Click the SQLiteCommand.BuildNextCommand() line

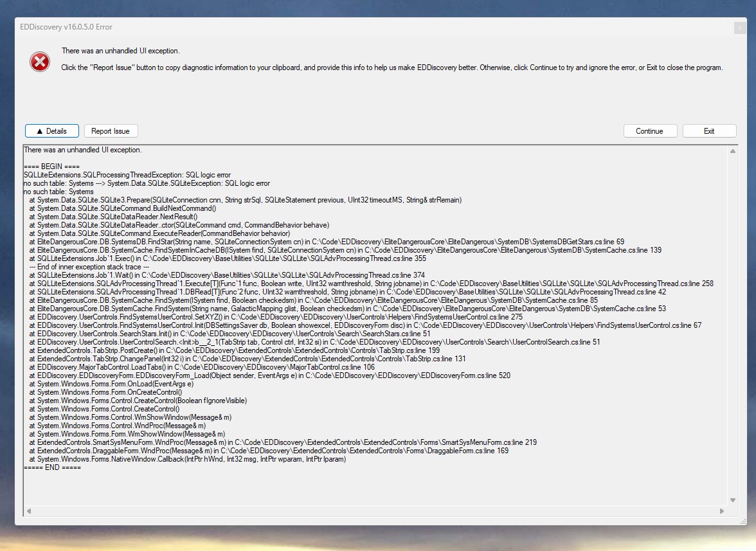(122, 209)
